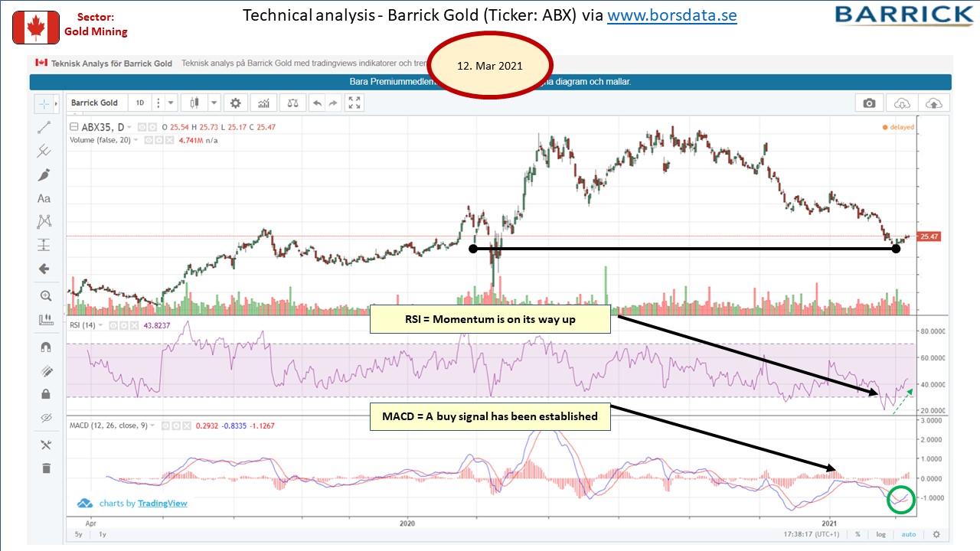Switch chart range to 5y
The width and height of the screenshot is (980, 551).
(x=79, y=534)
